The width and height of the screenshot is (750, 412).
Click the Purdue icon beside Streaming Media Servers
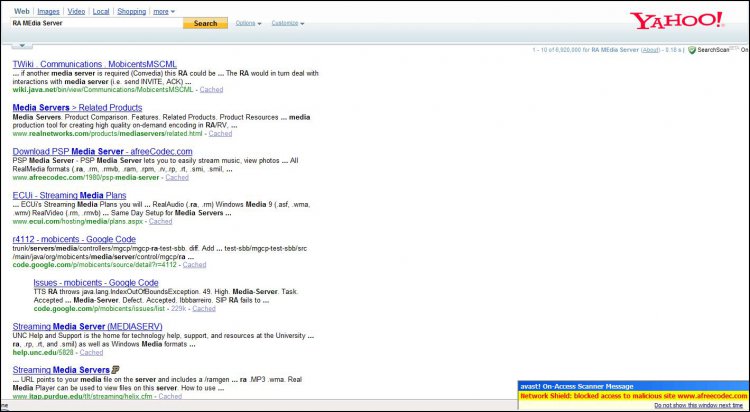click(x=115, y=370)
